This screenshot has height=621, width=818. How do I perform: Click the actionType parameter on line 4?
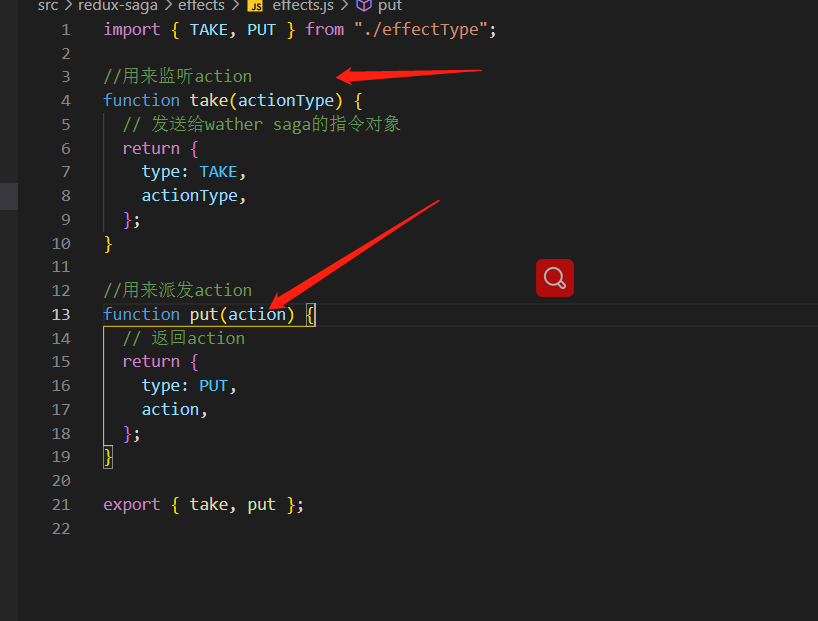(286, 101)
